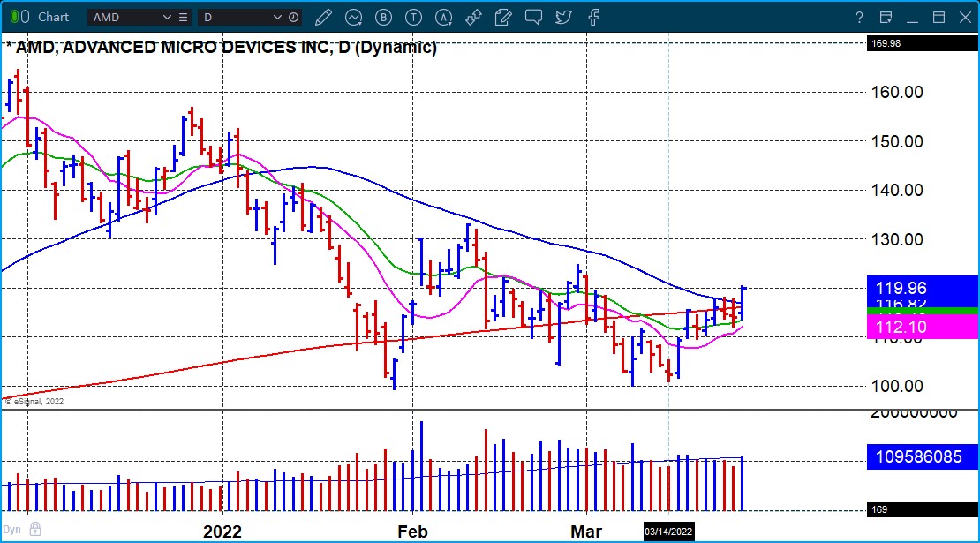The image size is (980, 543).
Task: Maximize the chart window
Action: (939, 18)
